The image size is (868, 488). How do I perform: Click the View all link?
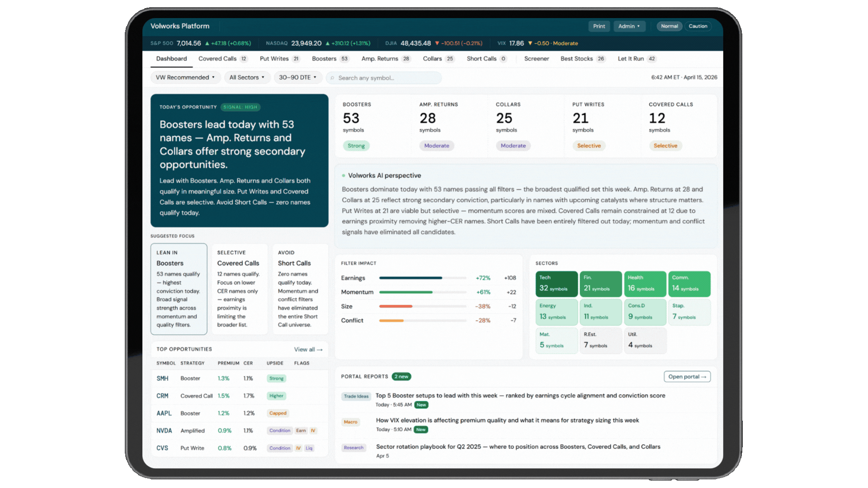[x=308, y=350]
